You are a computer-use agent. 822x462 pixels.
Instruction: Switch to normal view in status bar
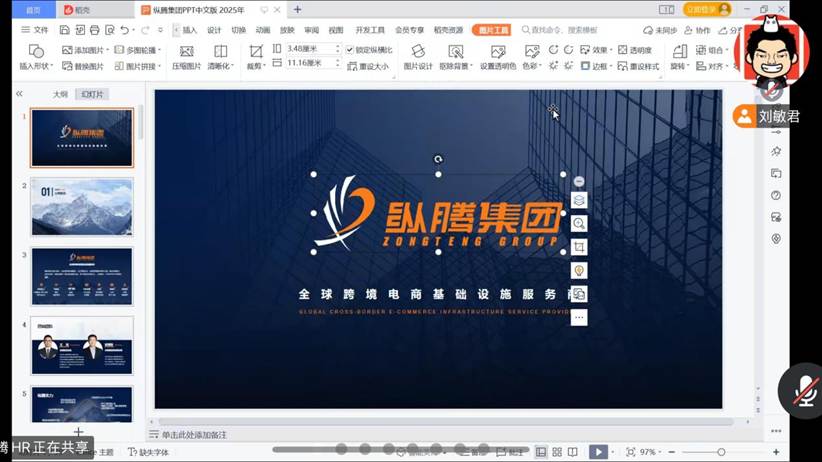point(541,452)
